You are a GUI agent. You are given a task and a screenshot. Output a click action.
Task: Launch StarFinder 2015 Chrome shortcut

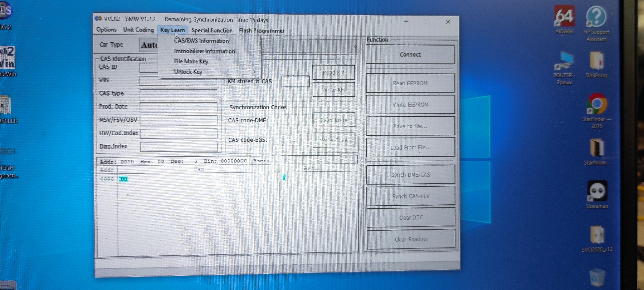coord(597,104)
